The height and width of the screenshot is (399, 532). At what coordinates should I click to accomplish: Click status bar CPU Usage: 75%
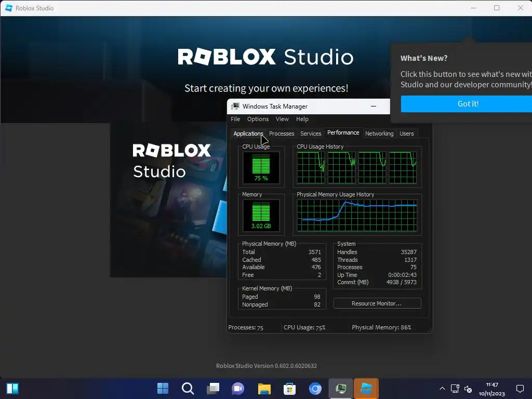pyautogui.click(x=304, y=327)
